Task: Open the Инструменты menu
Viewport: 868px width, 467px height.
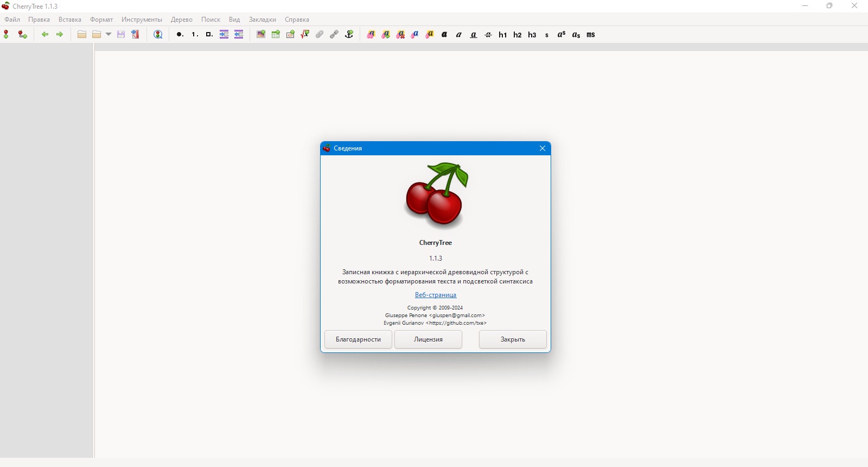Action: click(x=142, y=19)
